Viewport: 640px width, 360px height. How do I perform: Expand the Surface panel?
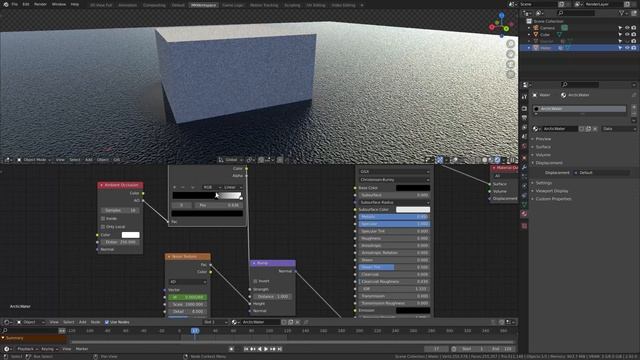point(543,147)
